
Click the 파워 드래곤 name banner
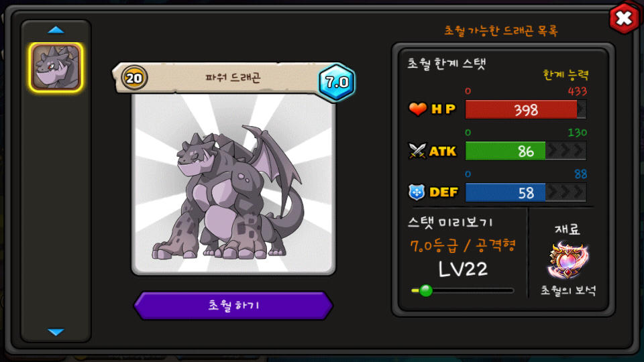coord(233,78)
